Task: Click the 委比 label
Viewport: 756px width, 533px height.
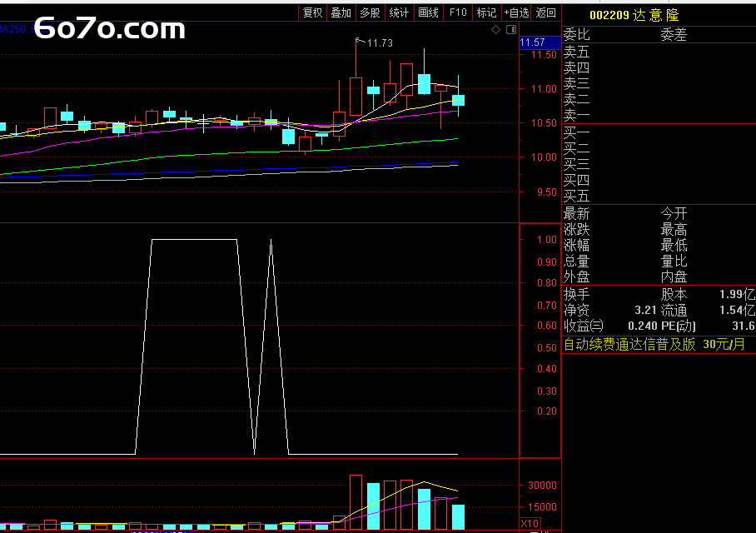Action: tap(577, 34)
